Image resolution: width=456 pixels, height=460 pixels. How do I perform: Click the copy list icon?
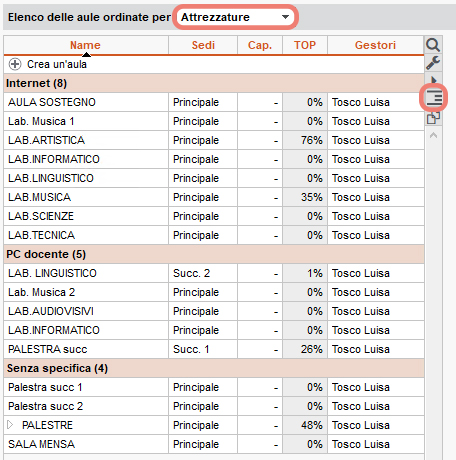pyautogui.click(x=433, y=118)
